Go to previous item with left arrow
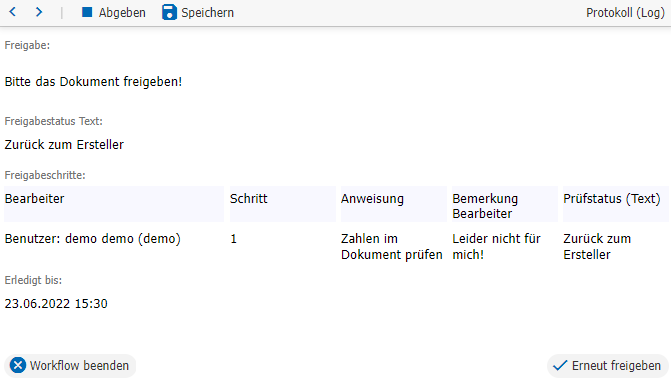 [x=13, y=12]
